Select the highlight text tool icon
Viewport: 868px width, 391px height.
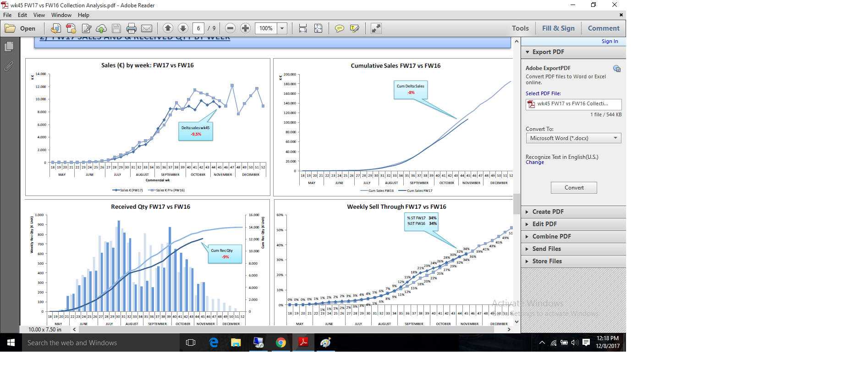click(x=355, y=28)
